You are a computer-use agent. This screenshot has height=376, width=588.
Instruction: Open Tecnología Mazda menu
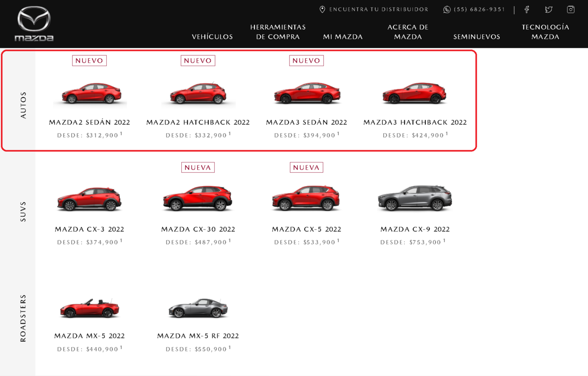tap(545, 32)
